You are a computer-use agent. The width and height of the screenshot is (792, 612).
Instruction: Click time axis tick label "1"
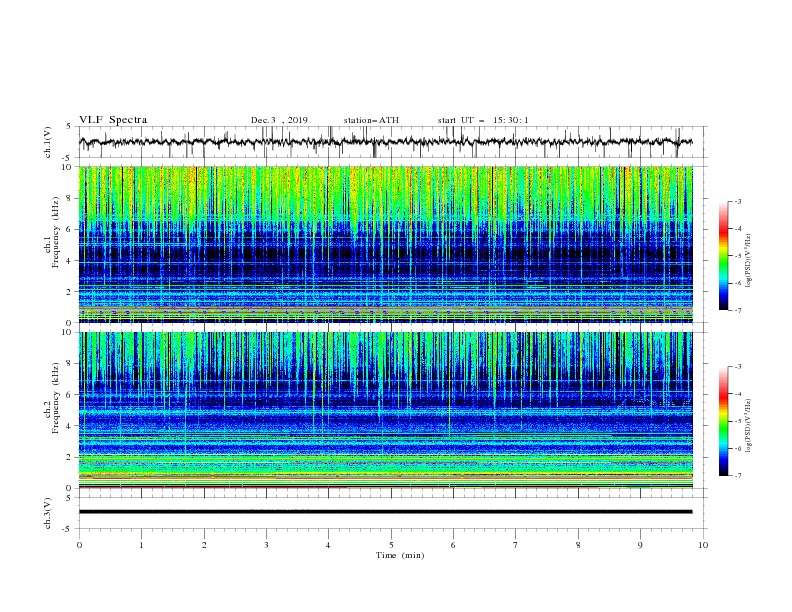point(142,545)
